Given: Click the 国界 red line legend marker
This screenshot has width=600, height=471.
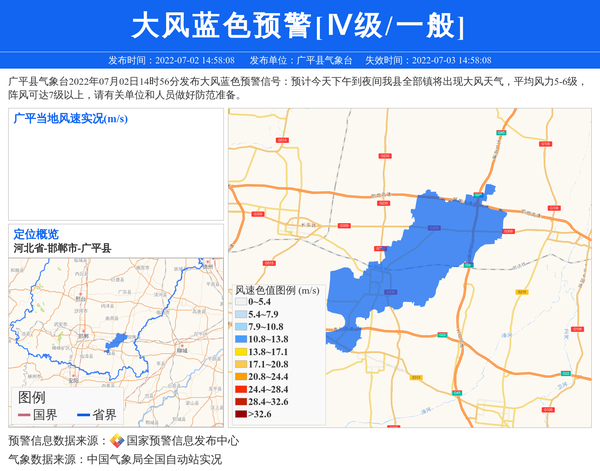Looking at the screenshot, I should click(x=24, y=415).
